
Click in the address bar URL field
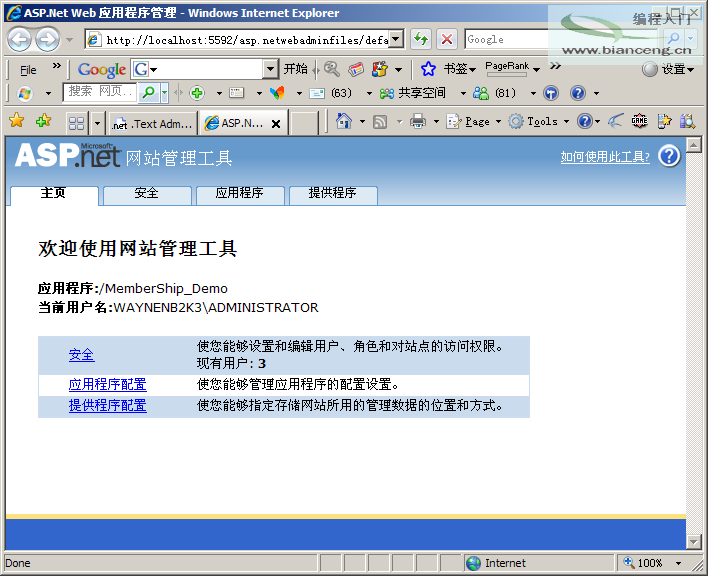coord(247,40)
